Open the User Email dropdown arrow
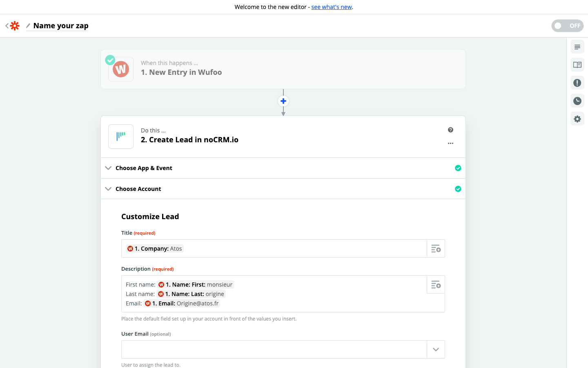Image resolution: width=588 pixels, height=368 pixels. [x=436, y=350]
